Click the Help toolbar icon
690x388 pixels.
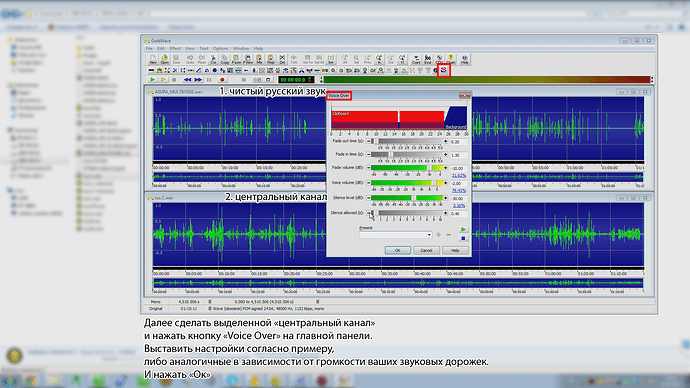click(x=465, y=59)
